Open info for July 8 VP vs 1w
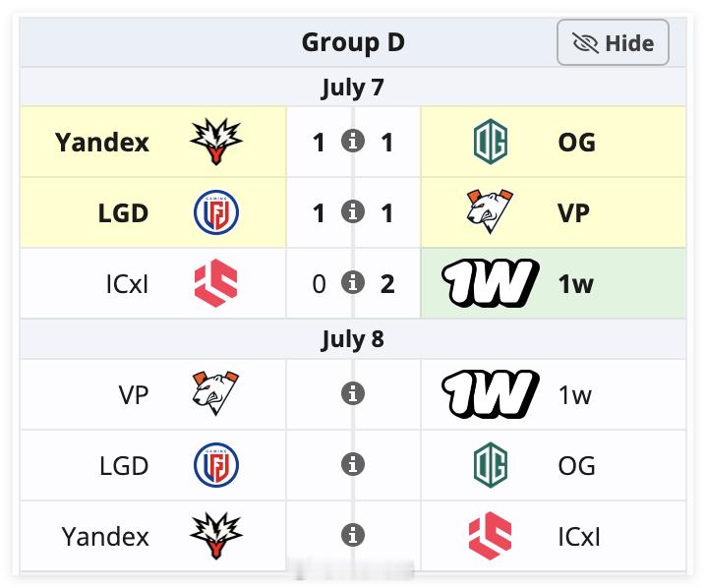This screenshot has width=706, height=588. tap(353, 393)
